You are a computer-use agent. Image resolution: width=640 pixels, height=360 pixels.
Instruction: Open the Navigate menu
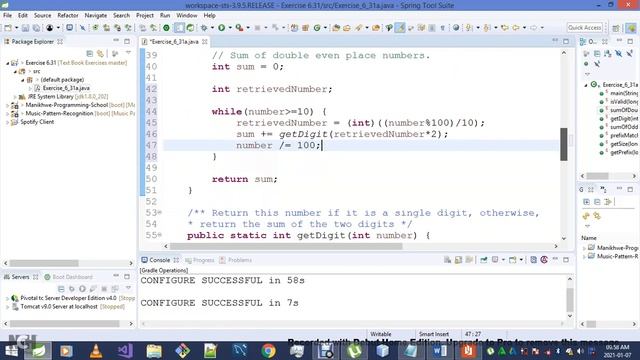tap(96, 16)
